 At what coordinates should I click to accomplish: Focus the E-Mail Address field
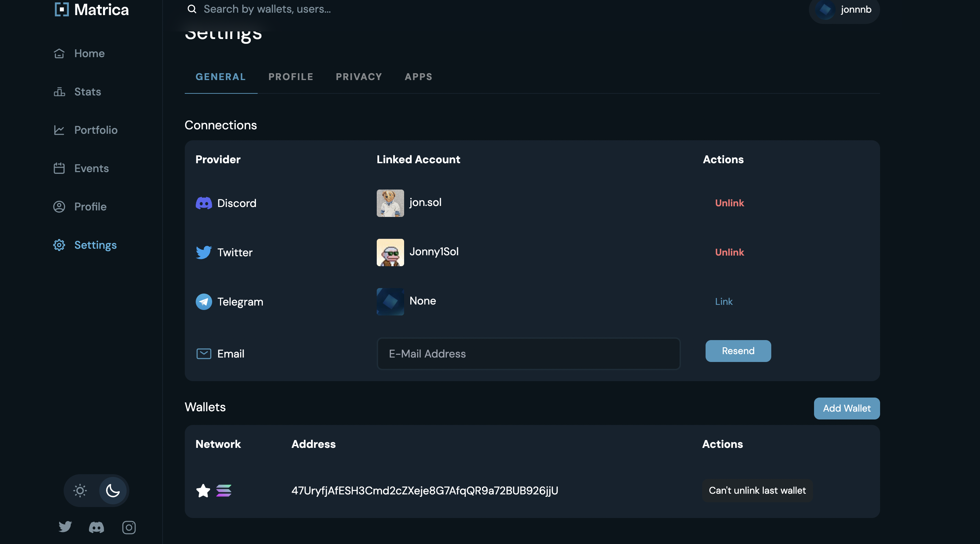528,354
